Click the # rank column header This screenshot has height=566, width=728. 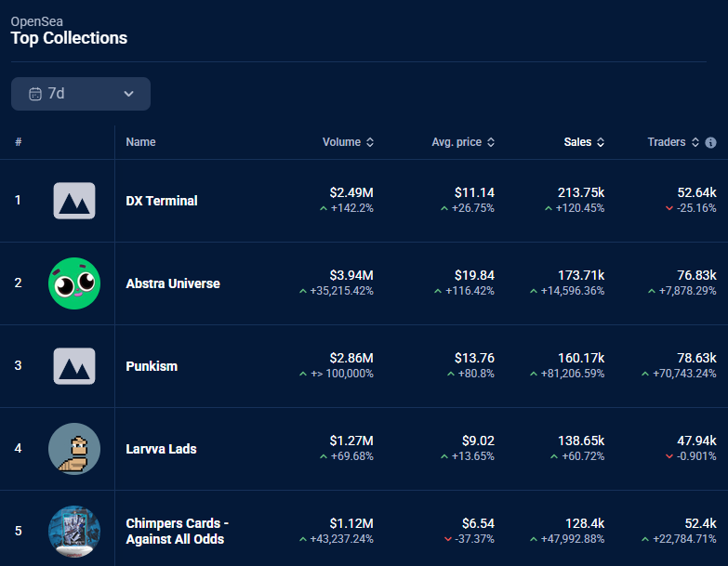[x=18, y=142]
